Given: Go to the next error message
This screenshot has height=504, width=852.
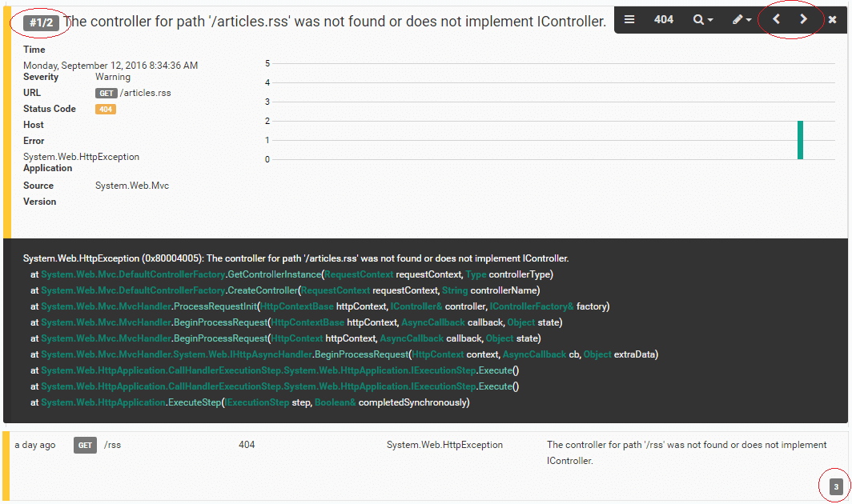Looking at the screenshot, I should [x=804, y=20].
